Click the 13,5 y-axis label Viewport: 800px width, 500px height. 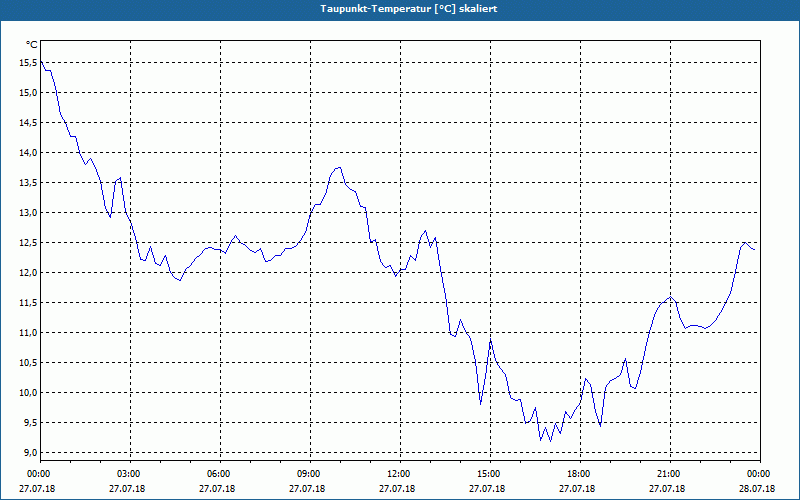point(29,183)
